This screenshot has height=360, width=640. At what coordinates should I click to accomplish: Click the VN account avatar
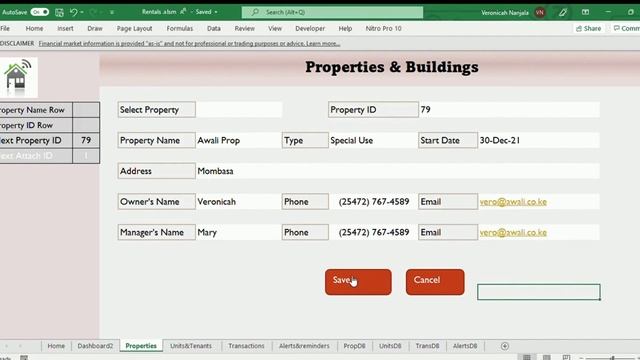(x=540, y=12)
